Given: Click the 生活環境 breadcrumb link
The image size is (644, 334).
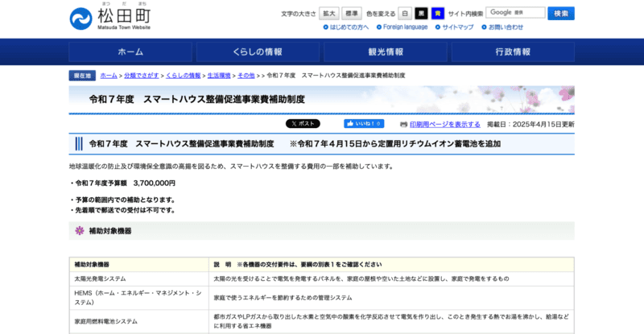Looking at the screenshot, I should tap(219, 76).
